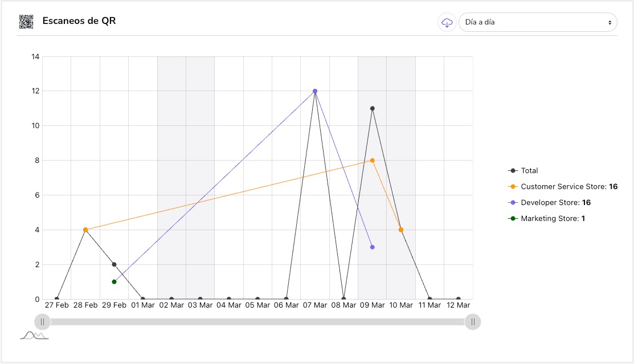Open the Día a día dropdown
634x364 pixels.
pyautogui.click(x=537, y=22)
